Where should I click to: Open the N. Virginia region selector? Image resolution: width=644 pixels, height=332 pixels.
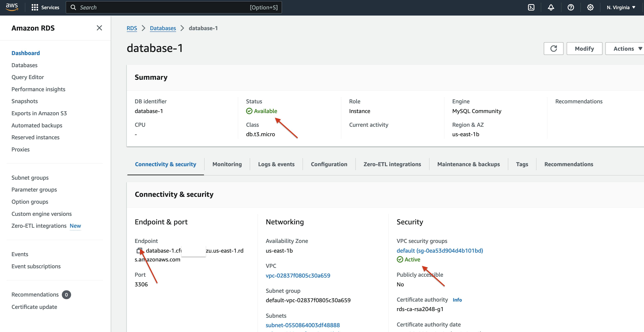pos(621,7)
